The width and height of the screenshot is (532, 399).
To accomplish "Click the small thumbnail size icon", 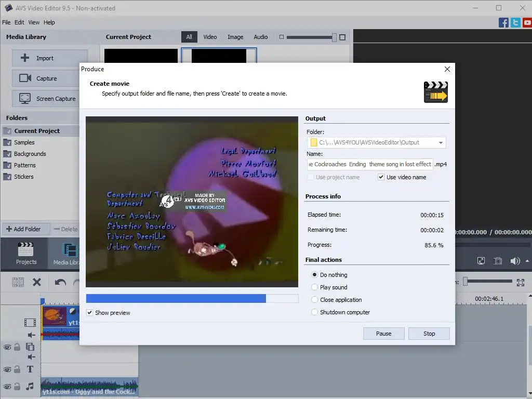I will coord(281,37).
